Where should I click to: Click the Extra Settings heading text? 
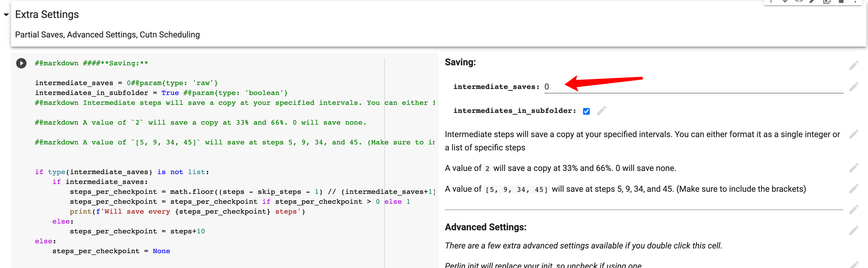(x=47, y=15)
